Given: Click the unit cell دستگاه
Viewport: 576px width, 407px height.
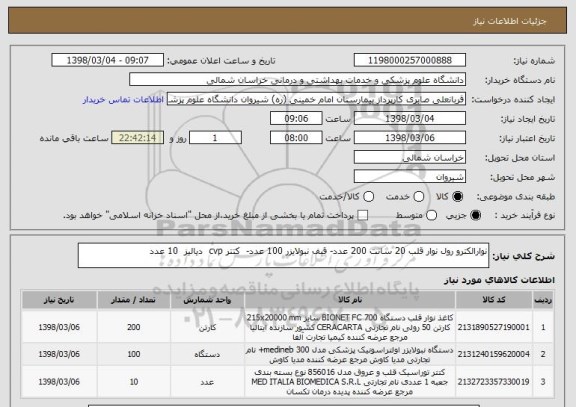Looking at the screenshot, I should (x=207, y=354).
